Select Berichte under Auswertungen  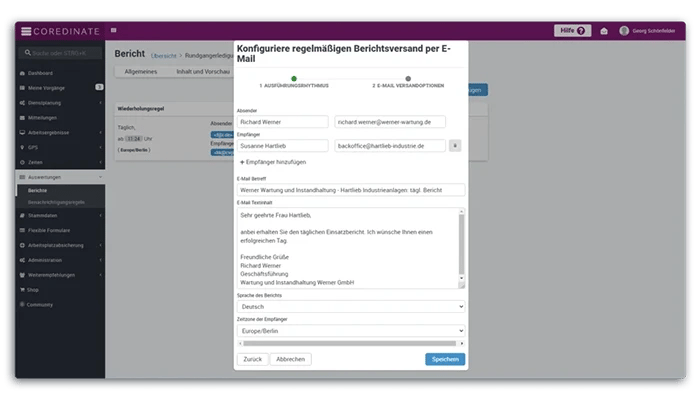(37, 189)
